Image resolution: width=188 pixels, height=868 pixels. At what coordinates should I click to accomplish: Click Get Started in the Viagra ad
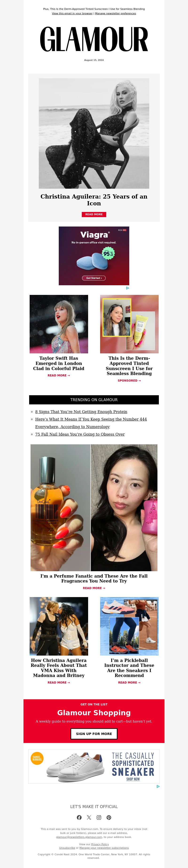94,278
